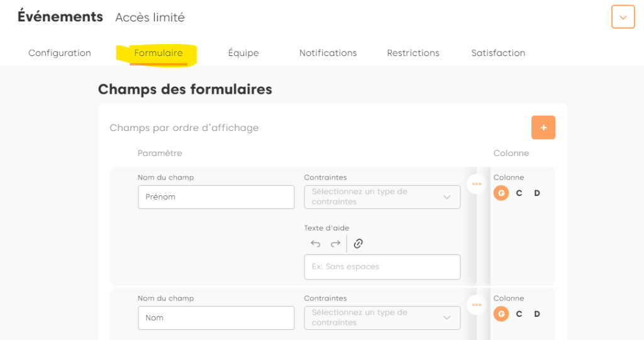This screenshot has width=644, height=340.
Task: Click the orange plus add-field button
Action: (543, 127)
